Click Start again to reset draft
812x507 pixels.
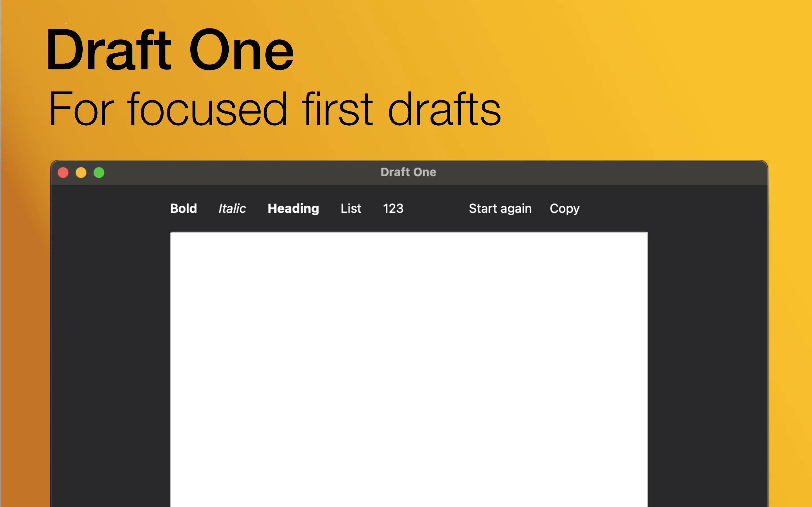(500, 208)
